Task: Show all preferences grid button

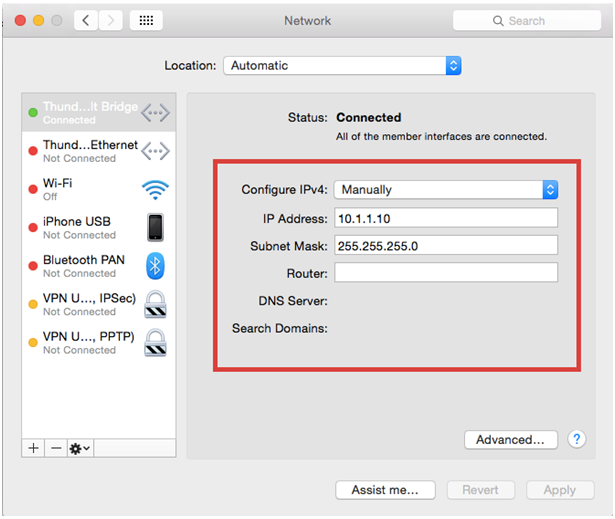Action: pyautogui.click(x=144, y=20)
